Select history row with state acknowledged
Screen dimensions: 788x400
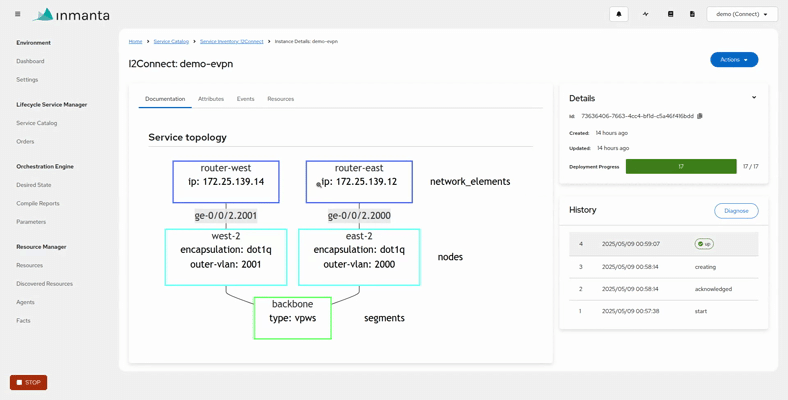point(663,289)
